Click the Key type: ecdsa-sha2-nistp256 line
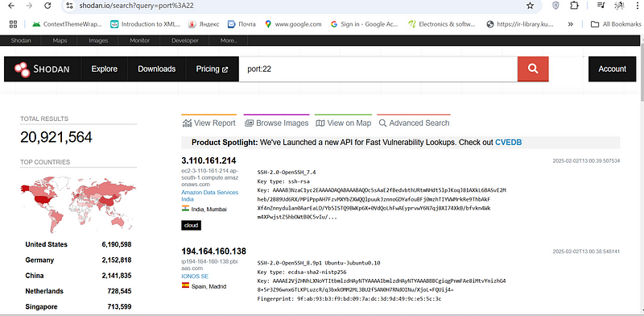Screen dimensions: 644x316 point(302,272)
